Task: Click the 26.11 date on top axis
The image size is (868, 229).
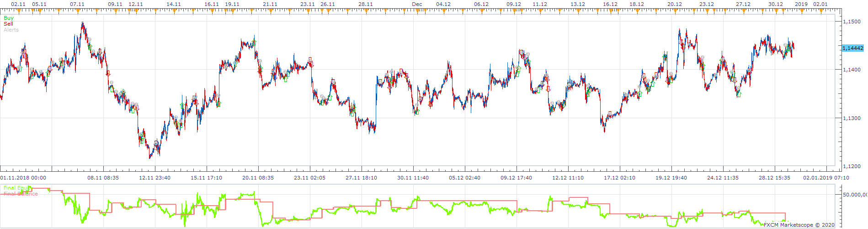Action: point(328,4)
